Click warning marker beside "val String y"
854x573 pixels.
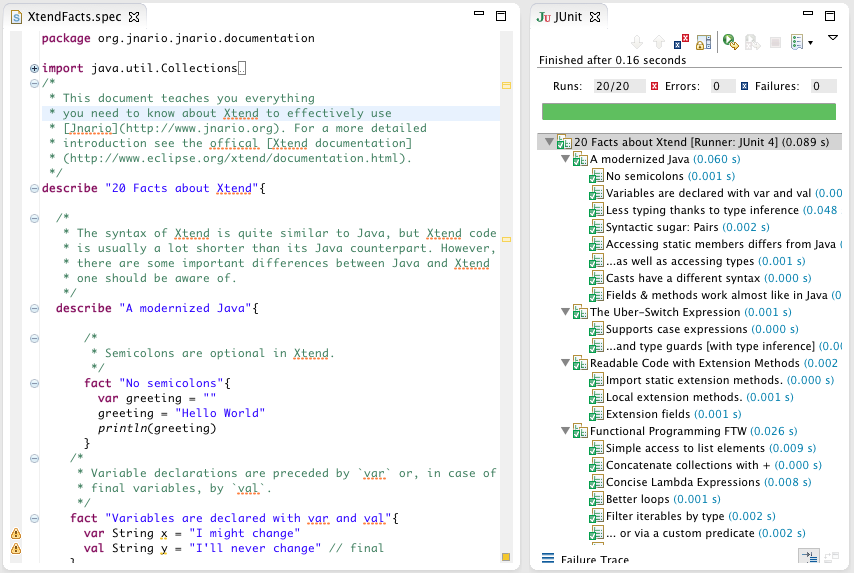point(16,548)
